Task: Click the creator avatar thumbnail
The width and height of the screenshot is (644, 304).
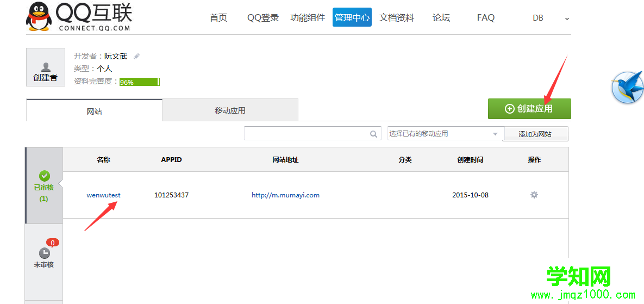Action: (46, 67)
